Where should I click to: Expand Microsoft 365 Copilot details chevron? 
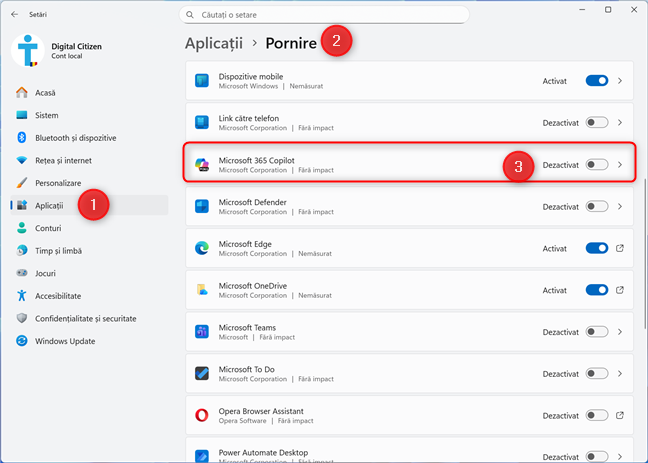[620, 165]
